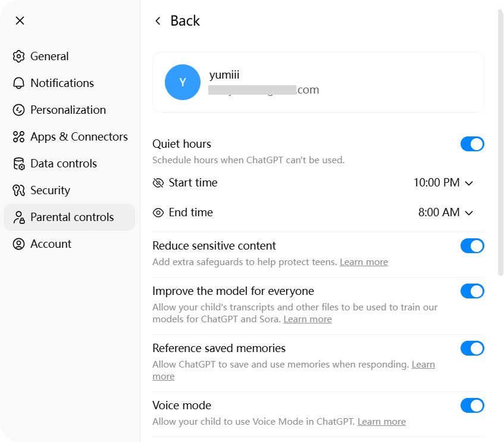Change the End time via its 8:00 AM dropdown
This screenshot has width=504, height=442.
coord(446,213)
